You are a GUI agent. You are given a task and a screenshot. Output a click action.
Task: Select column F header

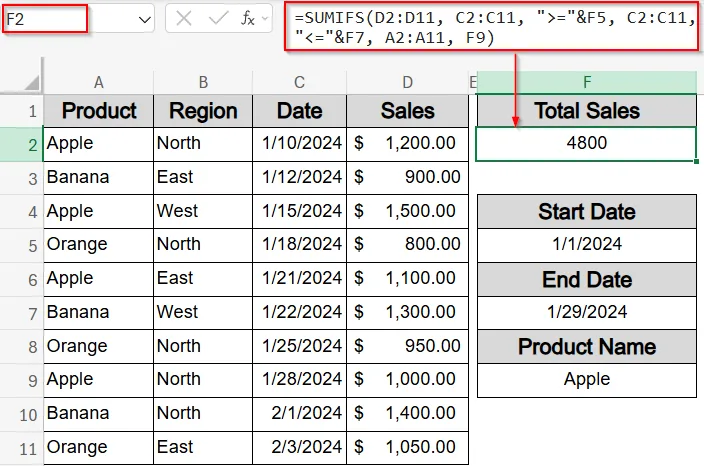[586, 82]
